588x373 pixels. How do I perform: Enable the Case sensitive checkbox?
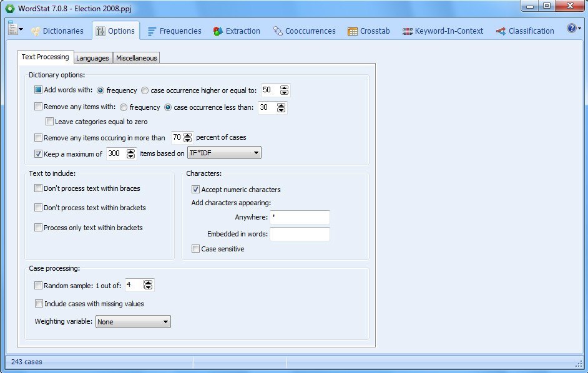coord(196,249)
